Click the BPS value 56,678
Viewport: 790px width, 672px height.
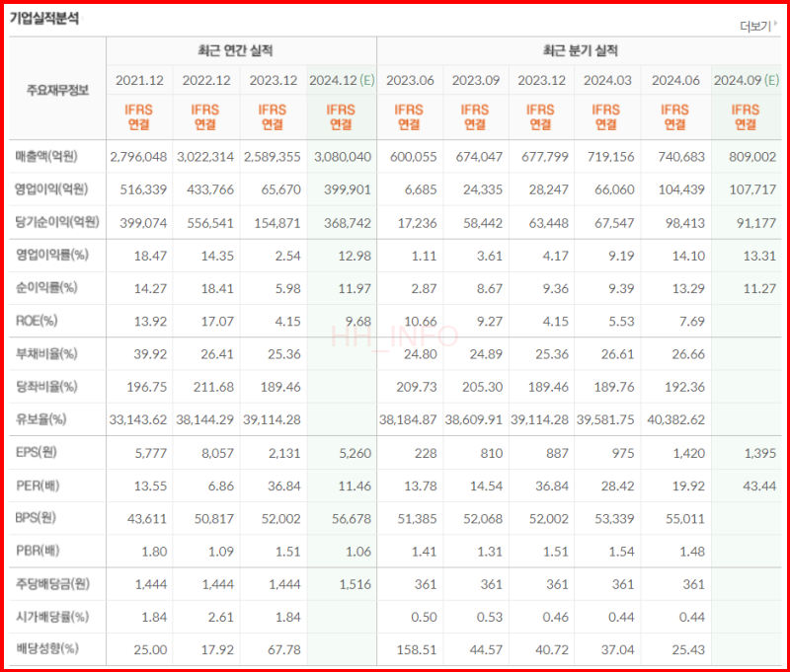[352, 519]
